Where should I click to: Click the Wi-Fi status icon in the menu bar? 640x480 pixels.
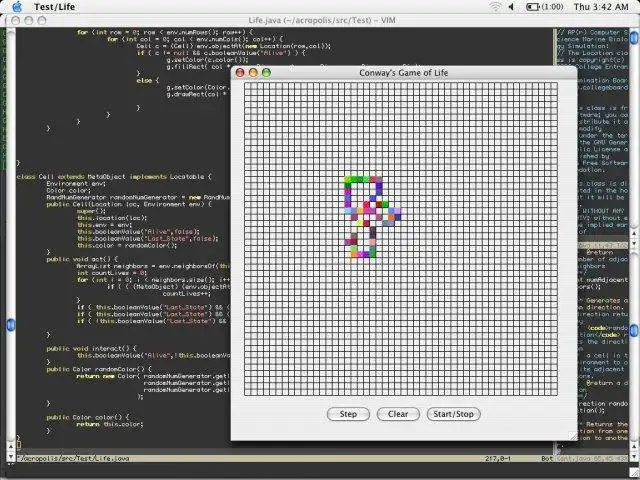click(x=495, y=7)
